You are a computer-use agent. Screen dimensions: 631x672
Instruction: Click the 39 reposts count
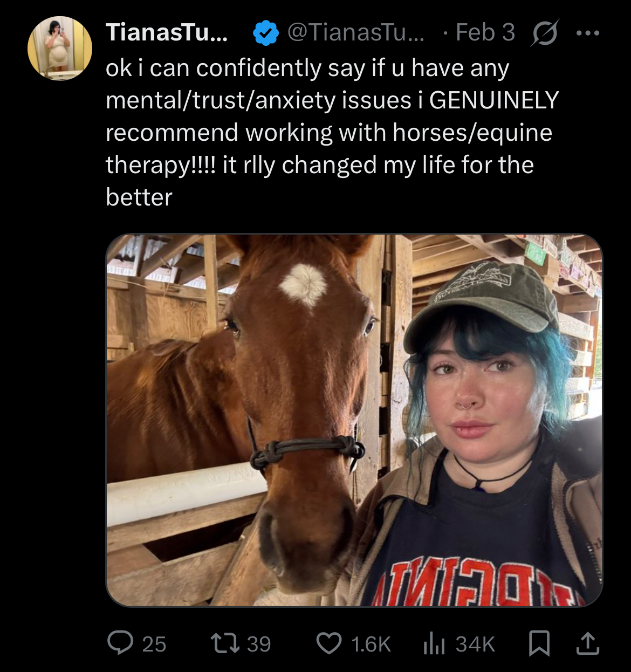(259, 644)
